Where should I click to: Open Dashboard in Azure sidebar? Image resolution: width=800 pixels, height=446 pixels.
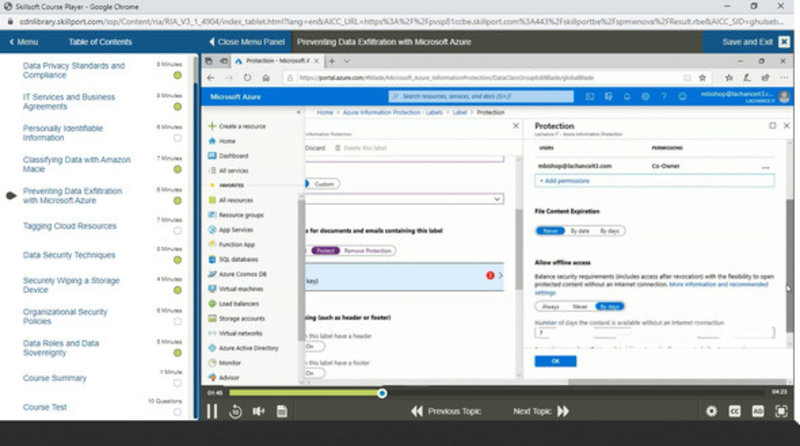(x=228, y=156)
